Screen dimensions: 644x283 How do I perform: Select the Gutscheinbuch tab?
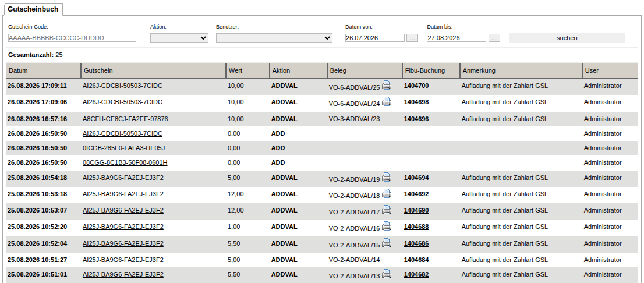[33, 9]
